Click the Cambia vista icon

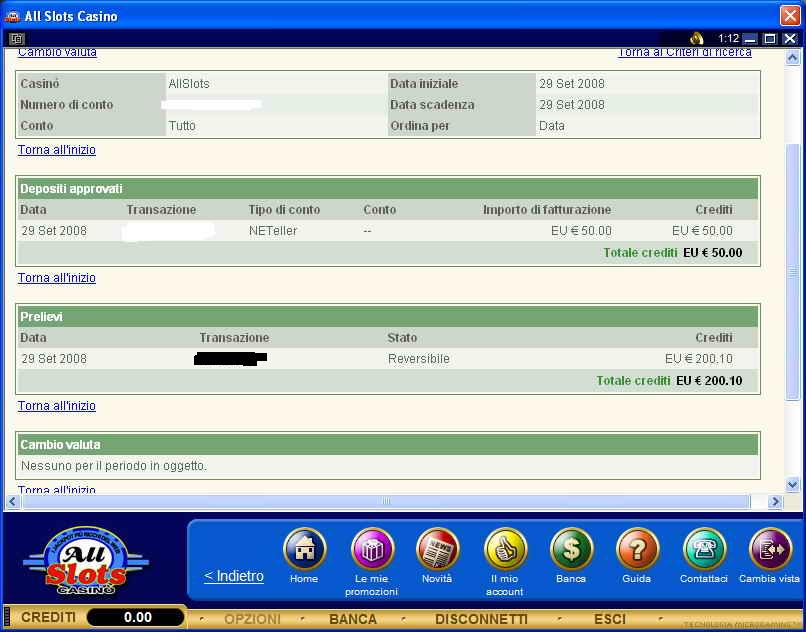pos(769,550)
